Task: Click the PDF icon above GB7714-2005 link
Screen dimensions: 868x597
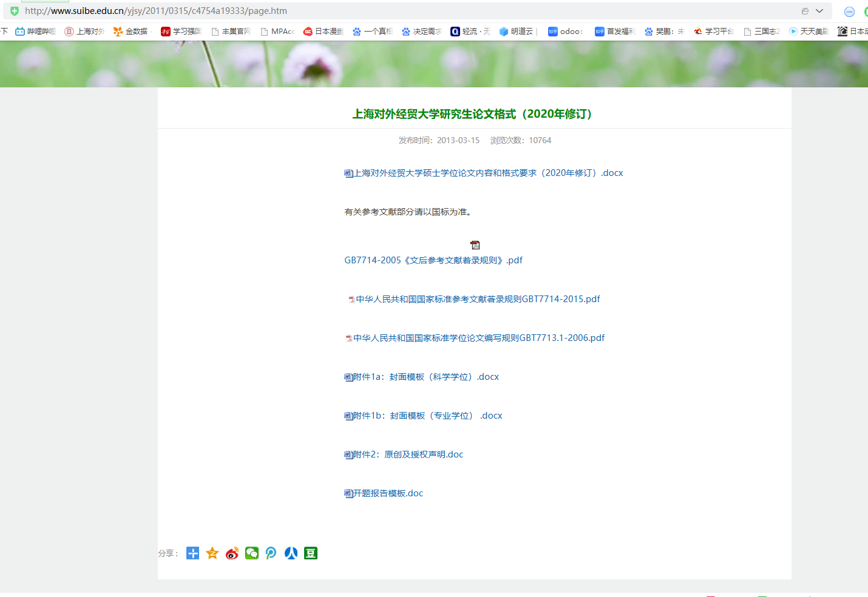Action: [x=475, y=245]
